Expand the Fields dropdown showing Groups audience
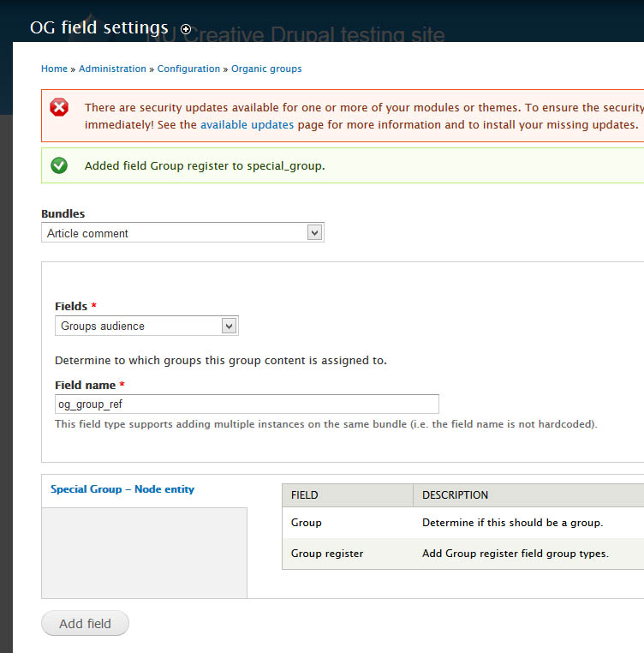This screenshot has height=653, width=644. pos(146,326)
